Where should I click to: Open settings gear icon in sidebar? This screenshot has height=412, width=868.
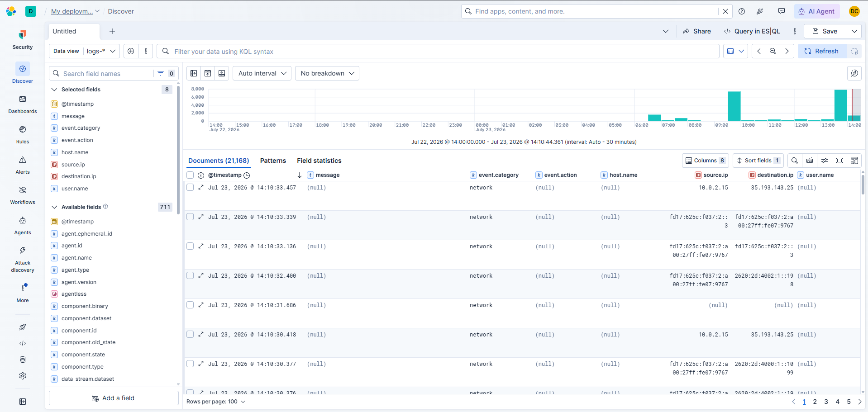pyautogui.click(x=23, y=376)
